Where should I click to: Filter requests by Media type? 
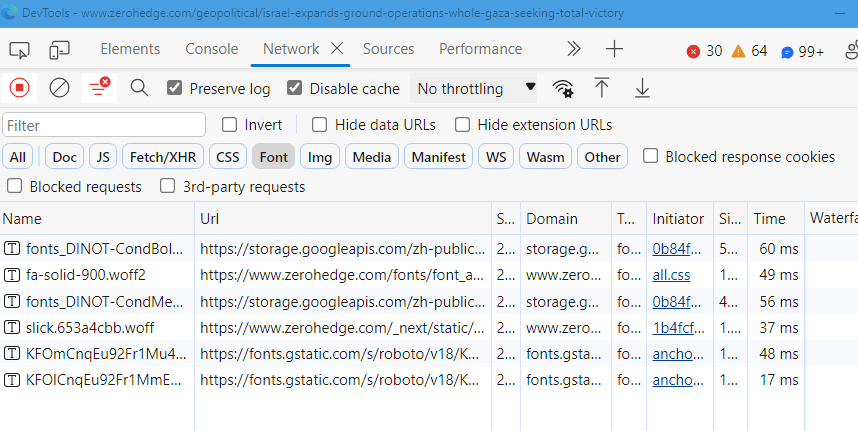click(372, 157)
